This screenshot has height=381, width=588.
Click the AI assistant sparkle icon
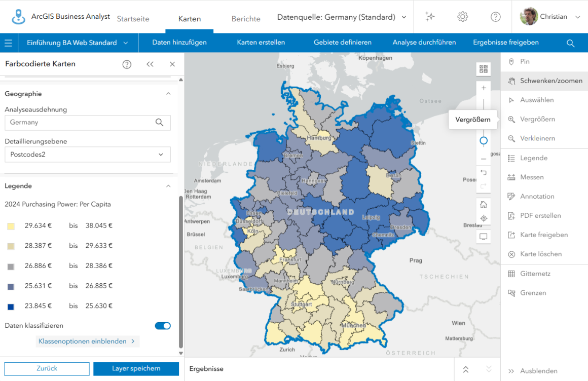coord(430,17)
